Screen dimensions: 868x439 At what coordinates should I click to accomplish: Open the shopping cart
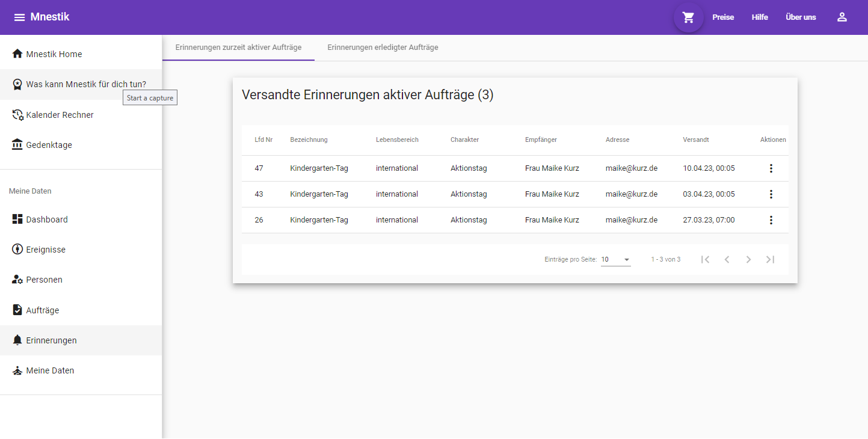point(688,17)
